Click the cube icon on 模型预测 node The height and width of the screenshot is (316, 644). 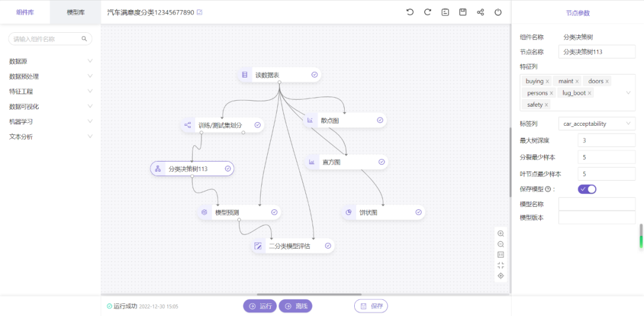[x=204, y=212]
